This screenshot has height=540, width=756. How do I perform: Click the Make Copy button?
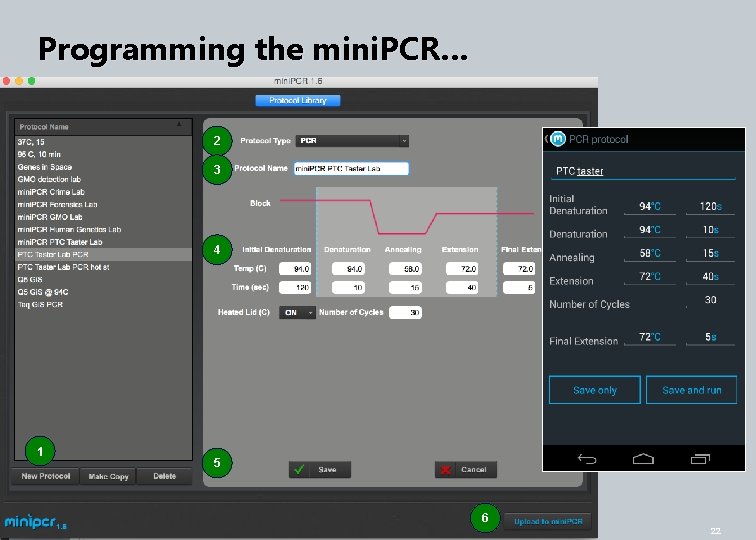(x=108, y=476)
